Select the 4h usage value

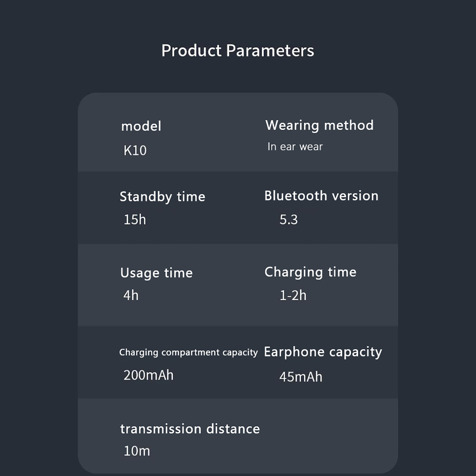pyautogui.click(x=131, y=295)
